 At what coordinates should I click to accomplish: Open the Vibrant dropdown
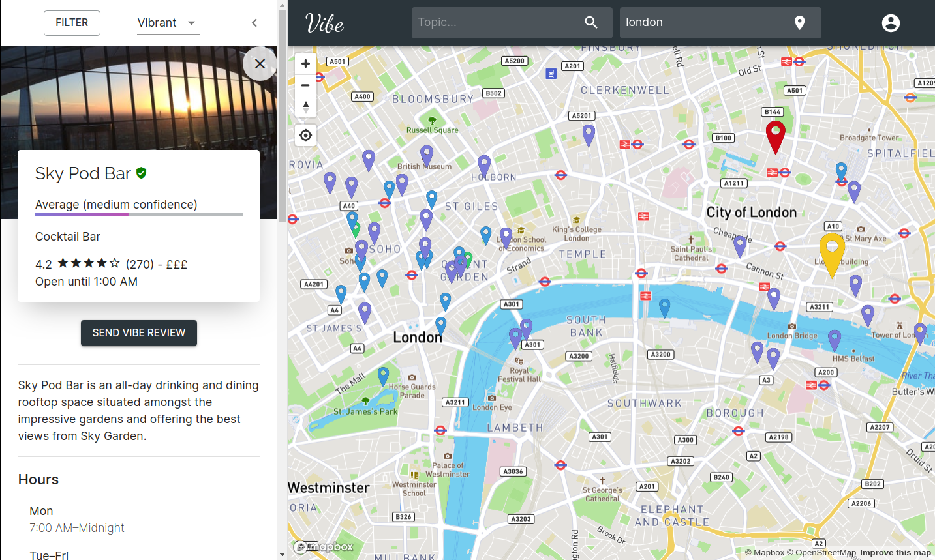click(168, 23)
